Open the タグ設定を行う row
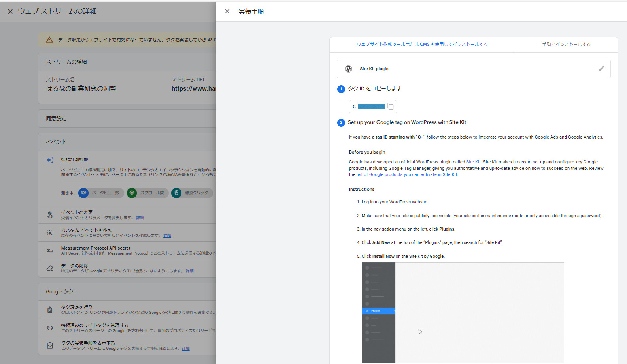627x364 pixels. [127, 310]
